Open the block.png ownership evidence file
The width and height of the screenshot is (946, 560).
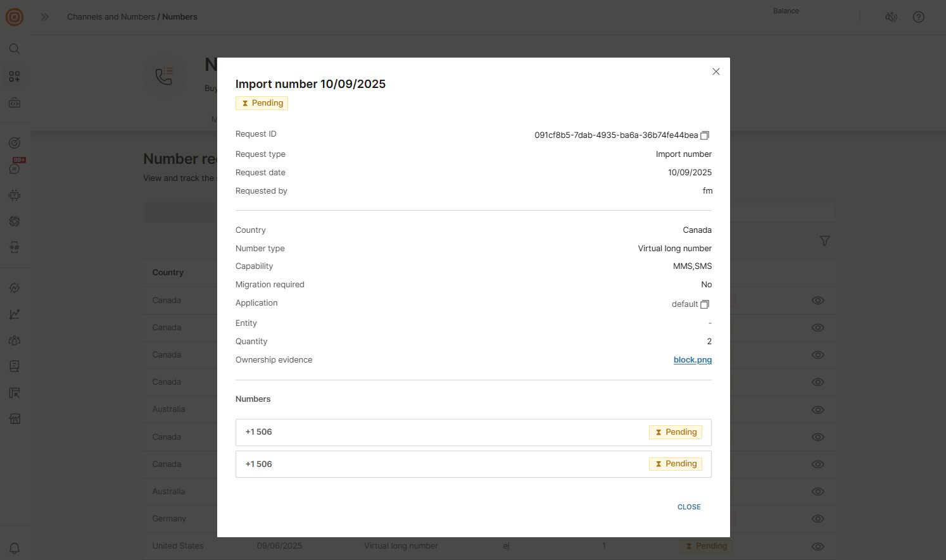tap(692, 360)
